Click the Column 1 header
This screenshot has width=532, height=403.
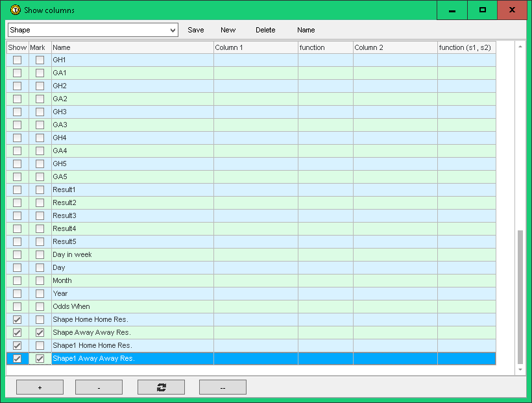[256, 47]
